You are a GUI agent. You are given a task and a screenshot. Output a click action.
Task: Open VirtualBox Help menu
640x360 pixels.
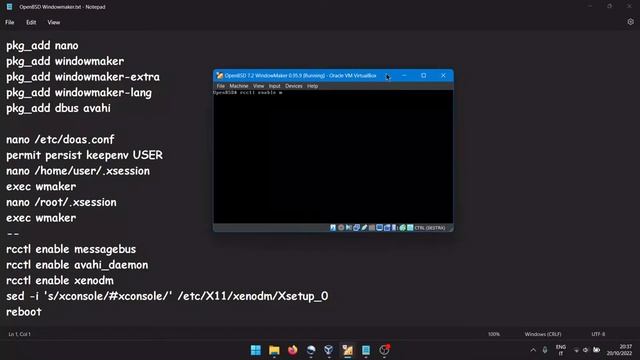pyautogui.click(x=312, y=86)
